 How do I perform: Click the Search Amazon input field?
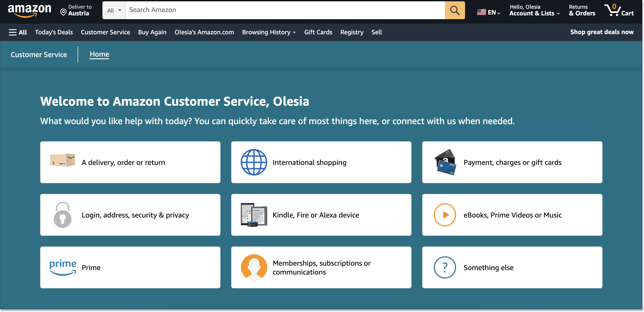(285, 10)
